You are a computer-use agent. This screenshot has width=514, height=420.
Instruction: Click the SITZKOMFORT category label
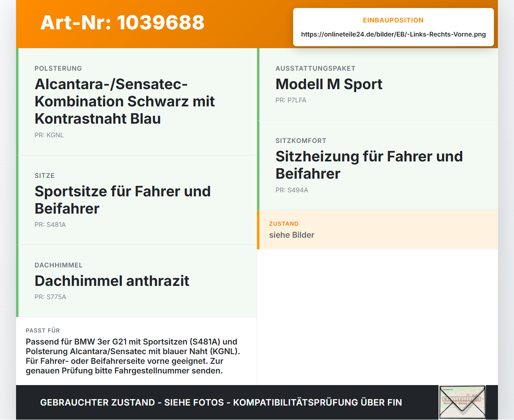click(x=301, y=141)
